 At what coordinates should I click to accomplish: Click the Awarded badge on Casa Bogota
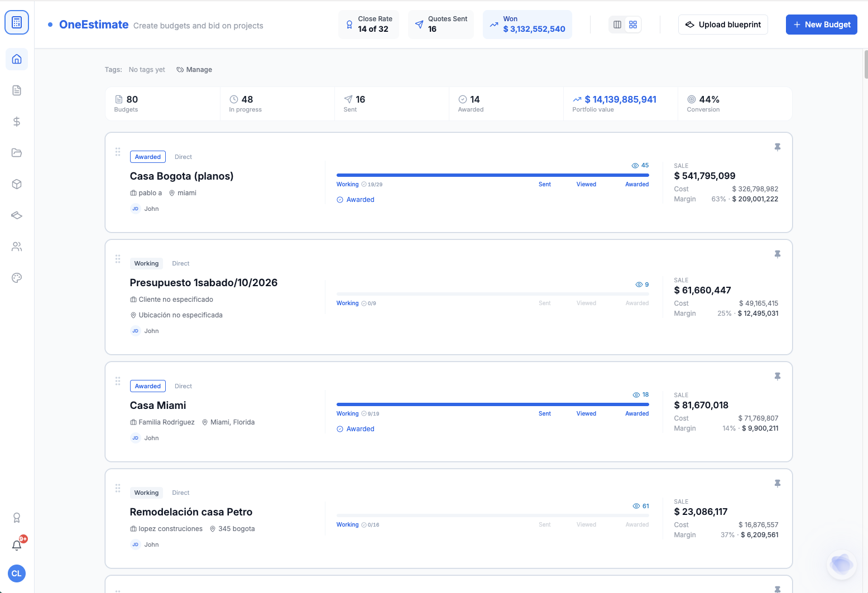pos(148,157)
